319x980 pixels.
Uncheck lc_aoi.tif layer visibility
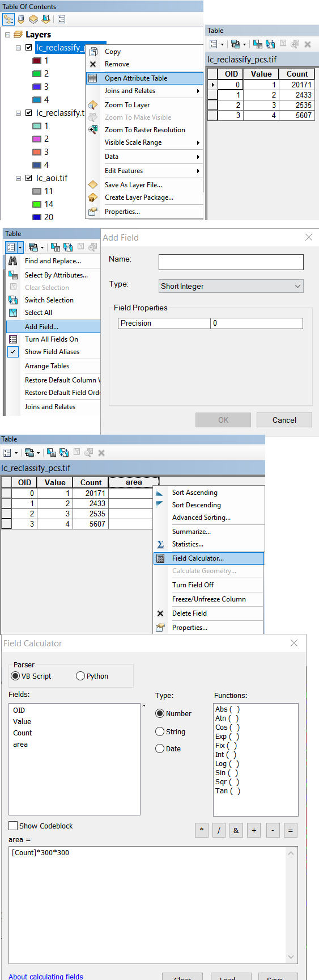point(29,178)
